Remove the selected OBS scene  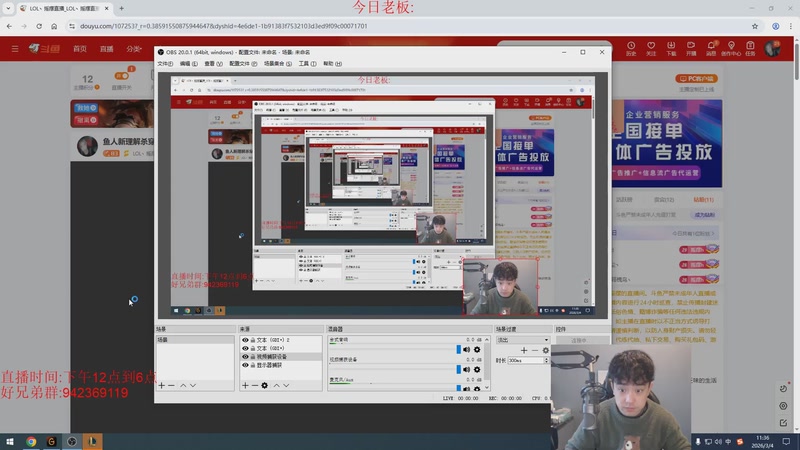(171, 386)
